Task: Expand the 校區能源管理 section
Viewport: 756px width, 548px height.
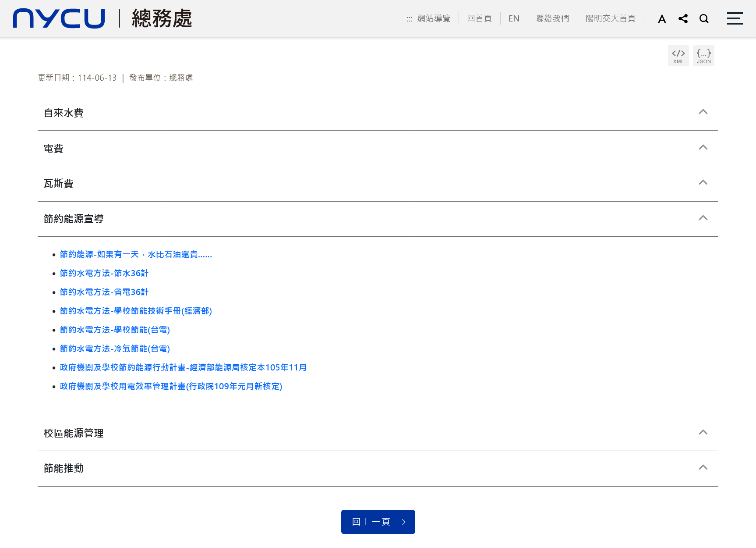Action: (703, 433)
